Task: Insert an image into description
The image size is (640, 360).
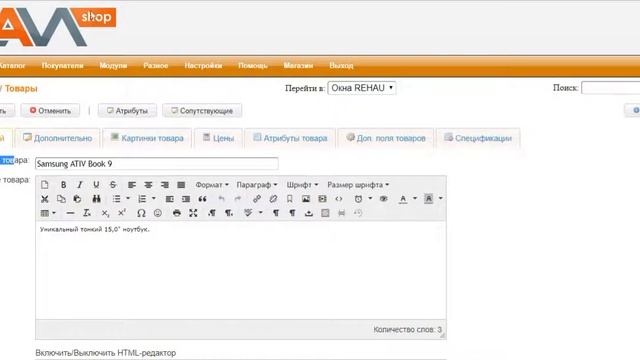Action: pyautogui.click(x=306, y=199)
